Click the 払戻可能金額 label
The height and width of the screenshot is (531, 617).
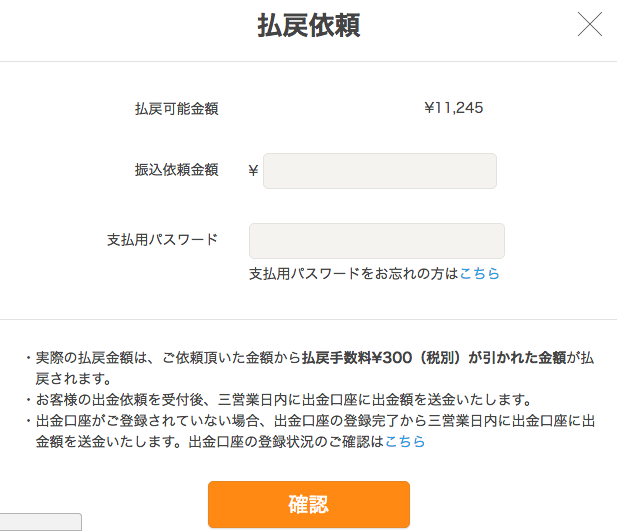[177, 109]
